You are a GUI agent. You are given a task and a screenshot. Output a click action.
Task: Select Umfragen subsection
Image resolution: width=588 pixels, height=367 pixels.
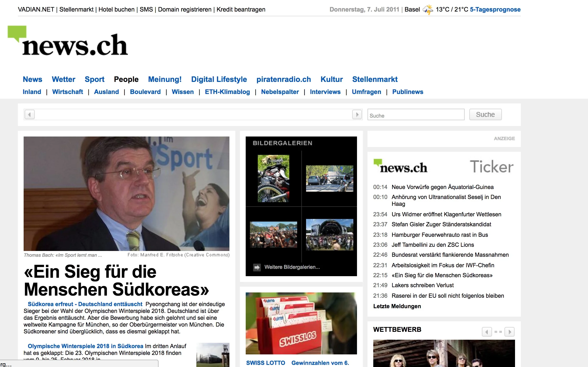click(366, 92)
